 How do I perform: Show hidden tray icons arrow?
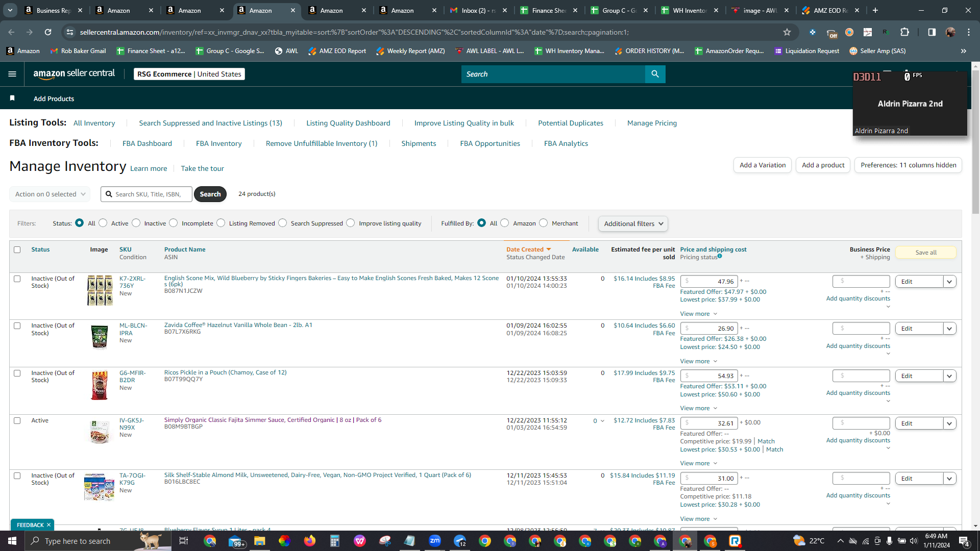(x=840, y=541)
